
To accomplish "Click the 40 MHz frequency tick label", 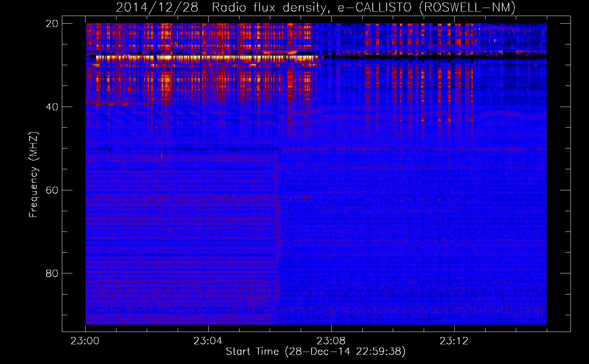I will click(52, 107).
